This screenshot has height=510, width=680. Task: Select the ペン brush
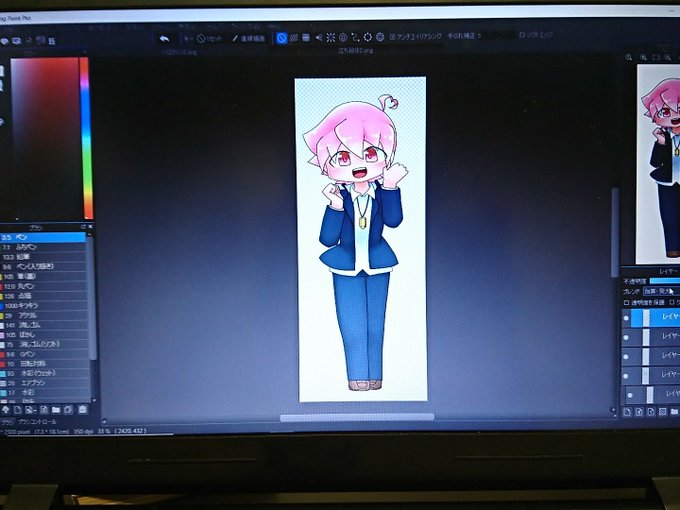point(43,237)
